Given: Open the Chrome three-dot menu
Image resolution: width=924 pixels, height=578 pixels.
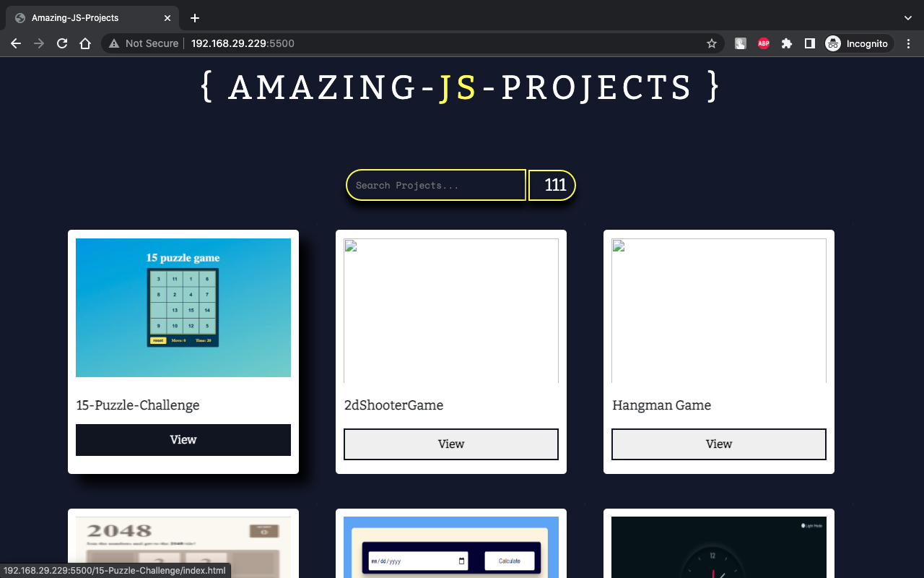Looking at the screenshot, I should click(908, 43).
